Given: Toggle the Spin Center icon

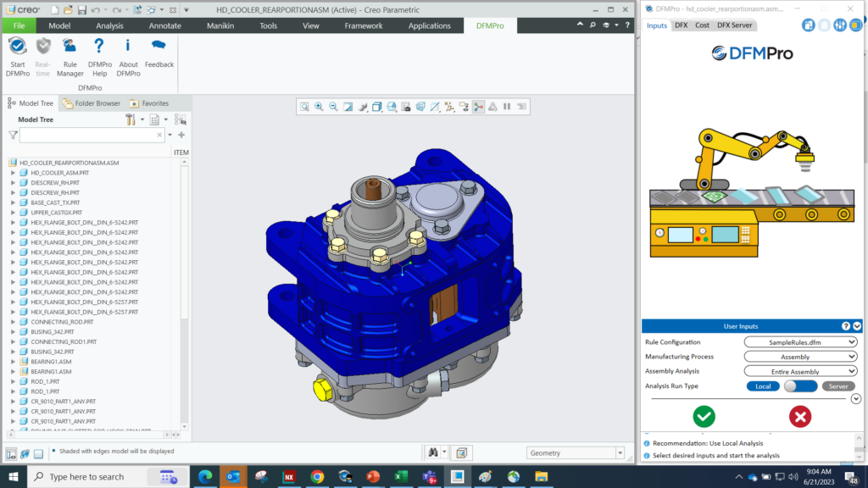Looking at the screenshot, I should (478, 107).
